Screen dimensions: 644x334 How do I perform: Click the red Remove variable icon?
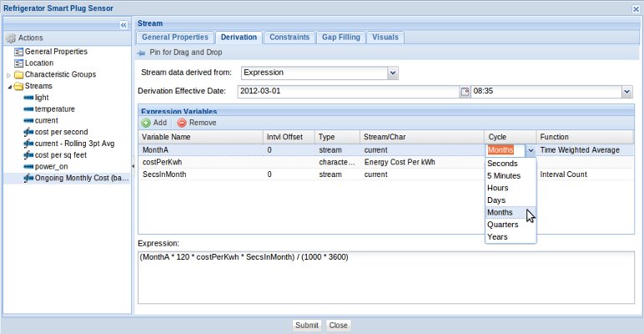click(x=182, y=123)
